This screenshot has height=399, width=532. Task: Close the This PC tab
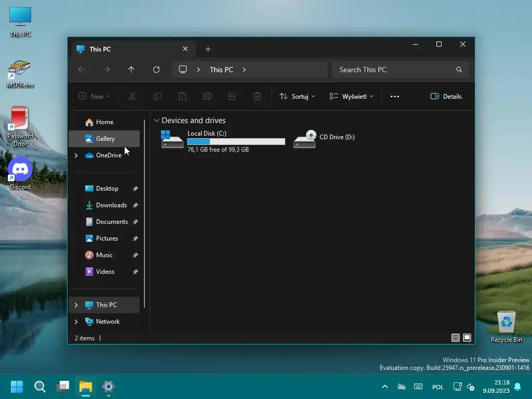185,49
